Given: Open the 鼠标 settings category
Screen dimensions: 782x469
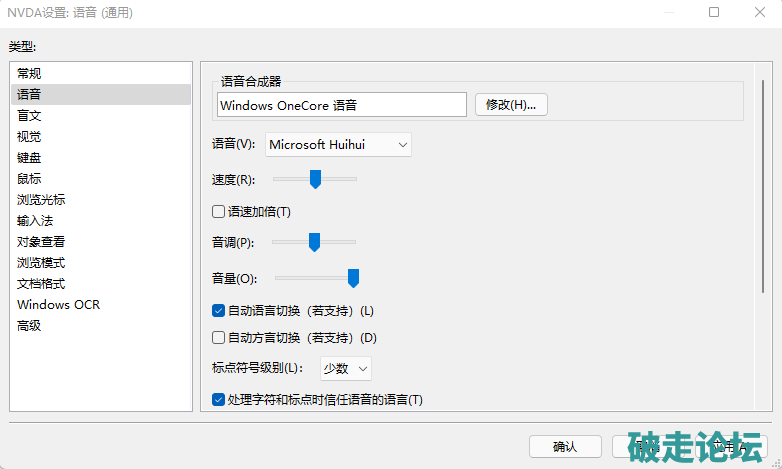Looking at the screenshot, I should click(x=30, y=178).
